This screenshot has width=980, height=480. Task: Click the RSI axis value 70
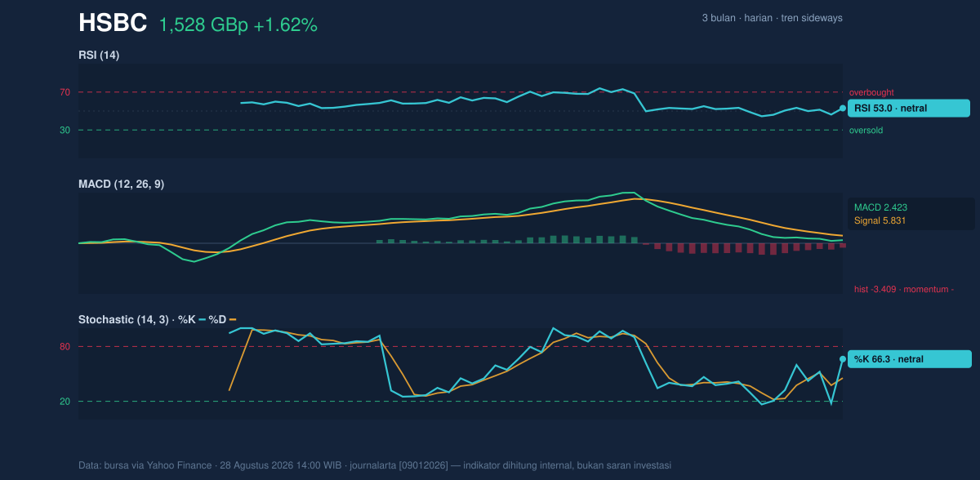coord(65,92)
